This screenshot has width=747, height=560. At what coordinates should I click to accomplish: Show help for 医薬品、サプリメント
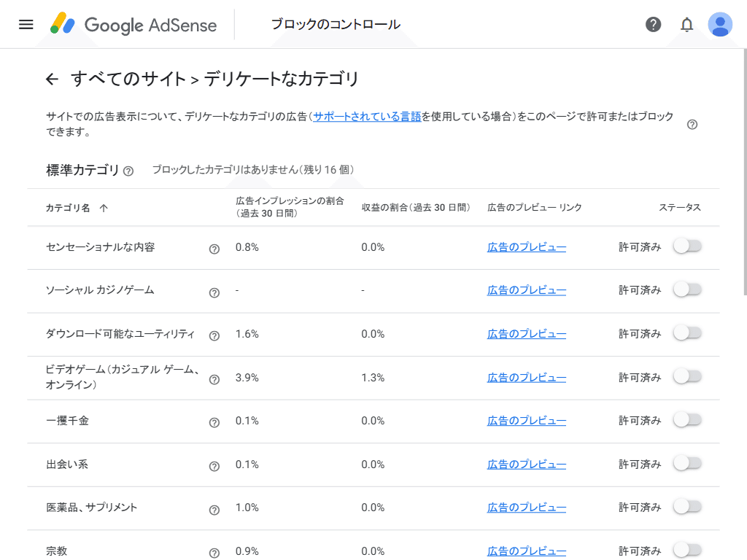pyautogui.click(x=214, y=510)
